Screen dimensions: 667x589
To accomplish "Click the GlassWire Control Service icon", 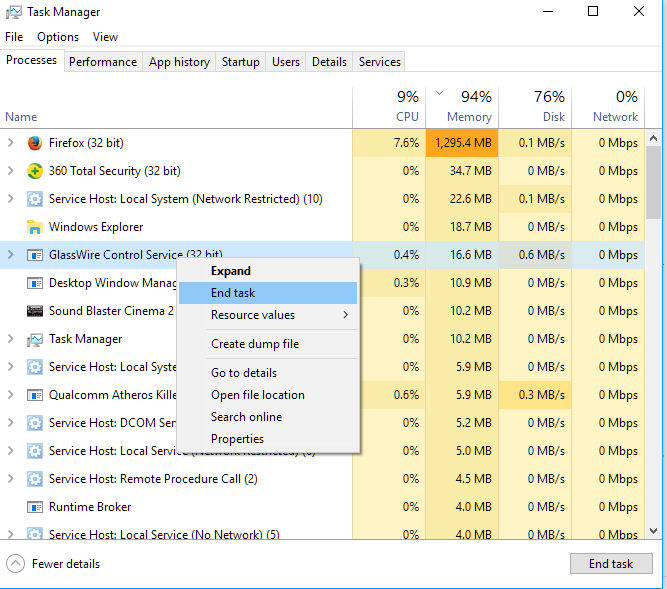I will point(35,255).
